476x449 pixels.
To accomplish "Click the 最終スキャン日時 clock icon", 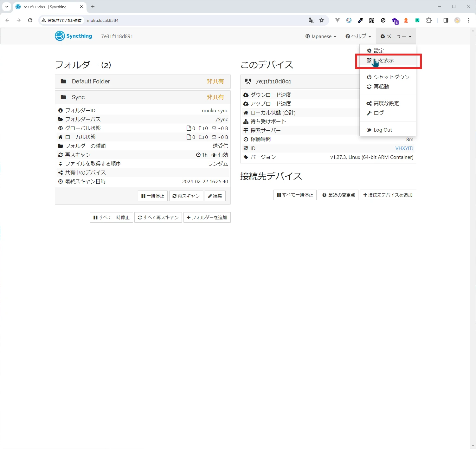I will 61,181.
